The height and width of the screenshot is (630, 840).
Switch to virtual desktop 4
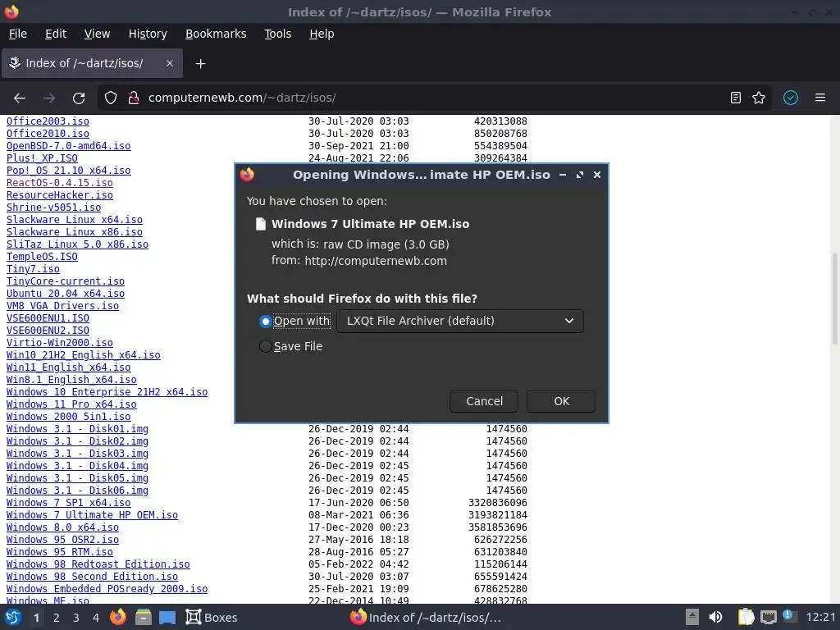point(96,618)
